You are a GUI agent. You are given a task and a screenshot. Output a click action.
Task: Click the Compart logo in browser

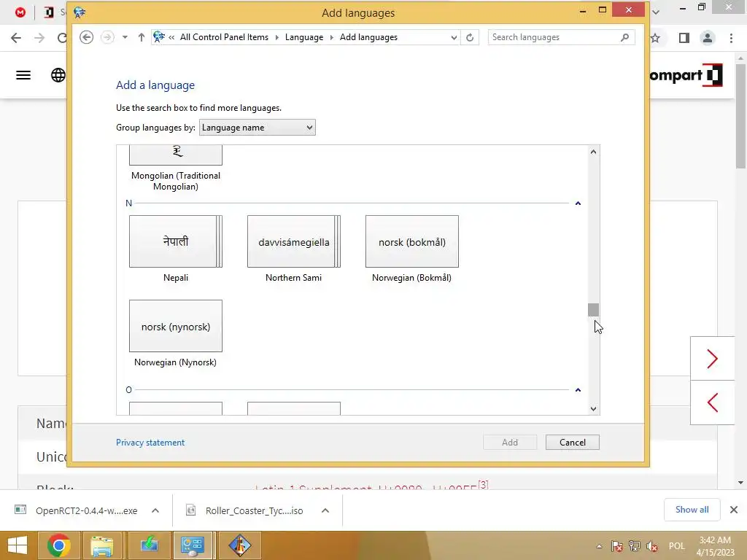[x=686, y=75]
